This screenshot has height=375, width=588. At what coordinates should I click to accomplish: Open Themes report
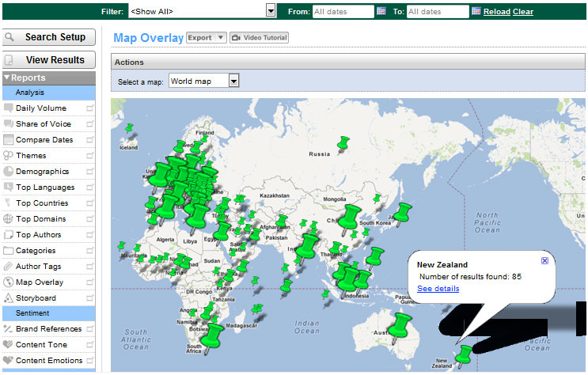(x=31, y=155)
